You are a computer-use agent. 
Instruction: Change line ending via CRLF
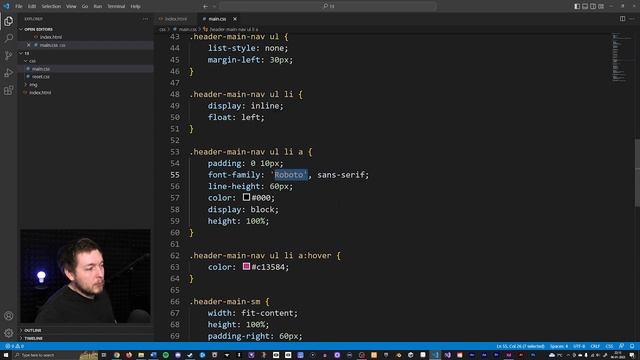tap(595, 346)
